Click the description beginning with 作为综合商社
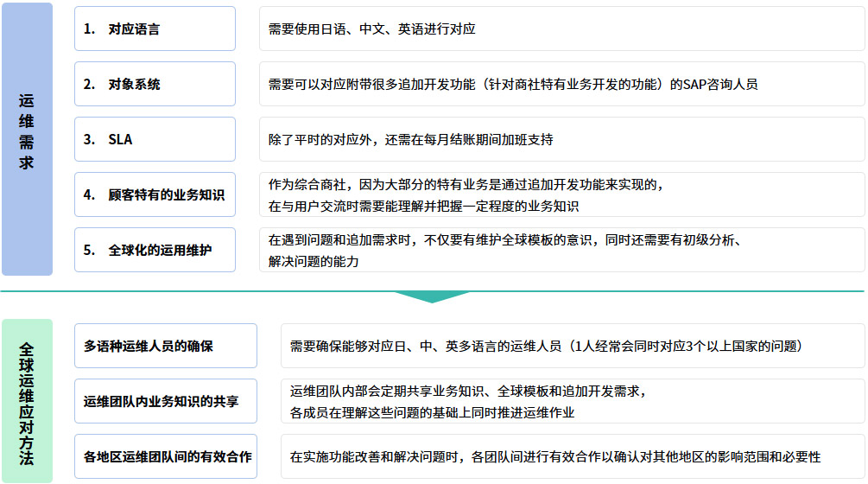The width and height of the screenshot is (868, 484). pos(561,194)
